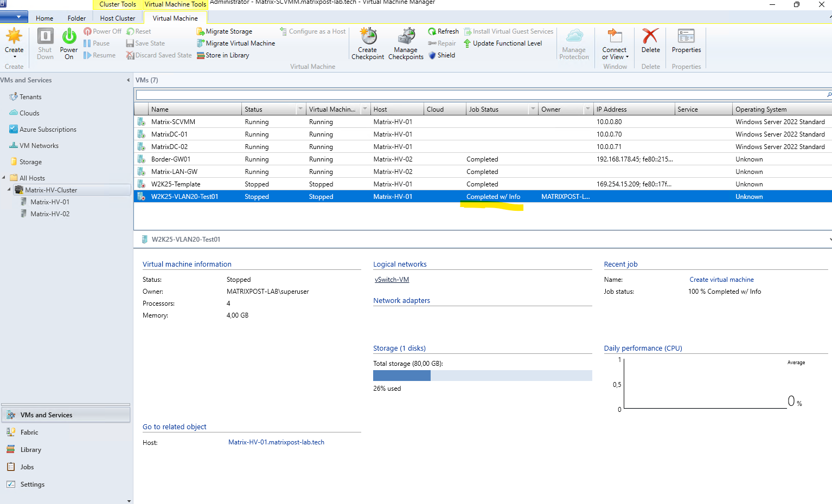Screen dimensions: 832x504
Task: Sort by the Host column header
Action: [396, 109]
